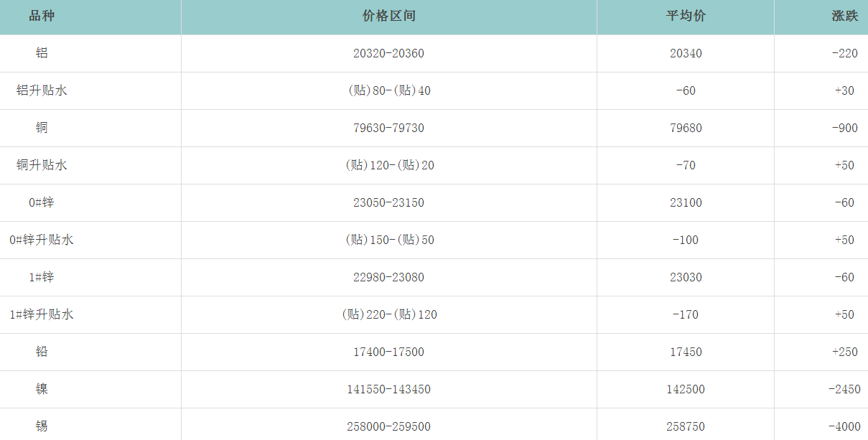Select the 铜 variety name cell
The height and width of the screenshot is (440, 868).
point(42,128)
